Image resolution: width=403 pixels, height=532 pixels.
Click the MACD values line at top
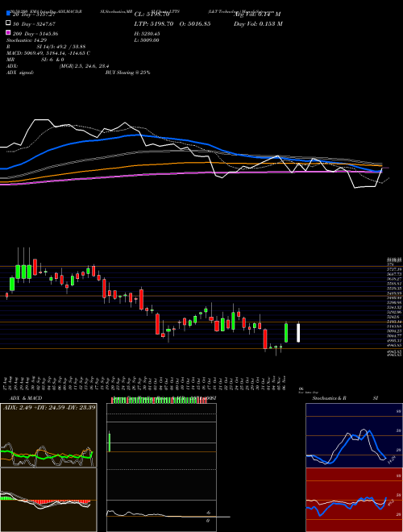tap(48, 53)
